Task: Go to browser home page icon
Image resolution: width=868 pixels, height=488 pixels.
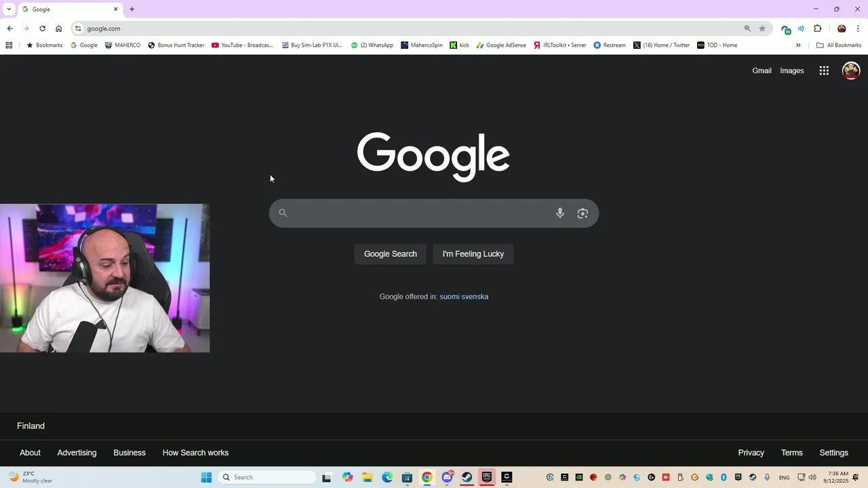Action: 58,28
